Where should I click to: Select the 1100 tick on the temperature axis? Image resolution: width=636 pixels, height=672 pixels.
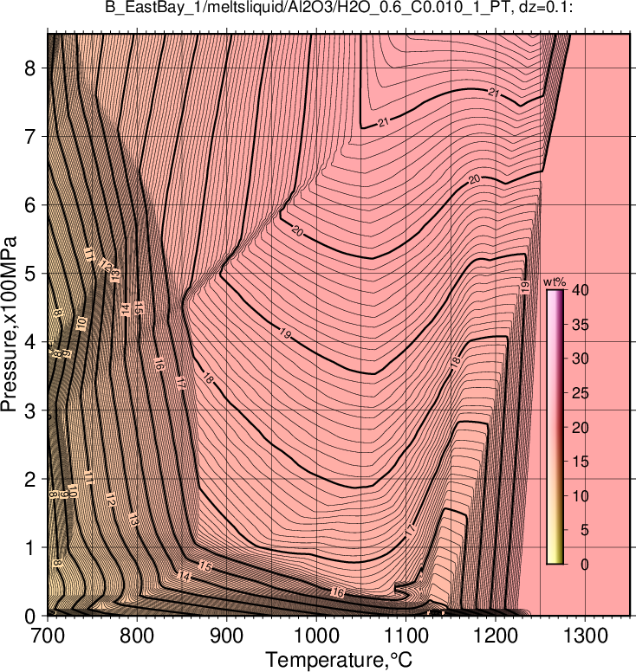click(x=406, y=636)
